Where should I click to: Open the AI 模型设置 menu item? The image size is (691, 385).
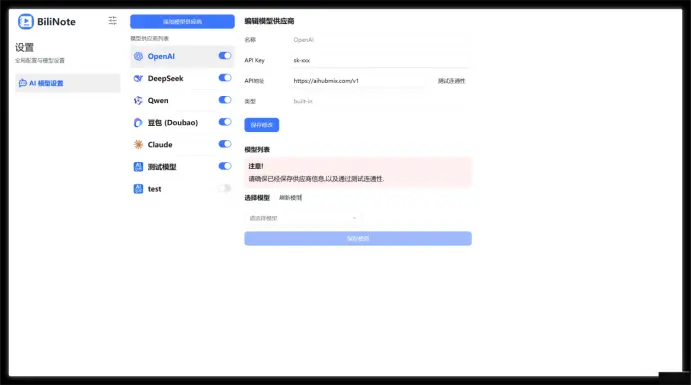click(x=67, y=83)
